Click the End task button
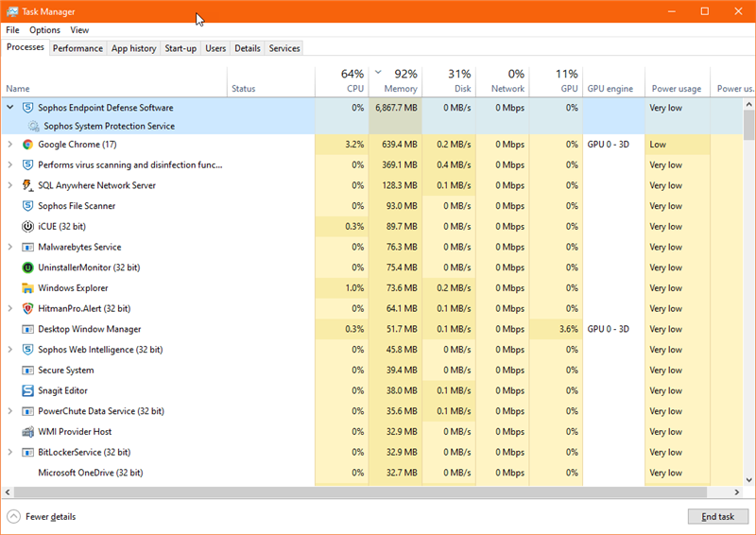 pos(717,517)
